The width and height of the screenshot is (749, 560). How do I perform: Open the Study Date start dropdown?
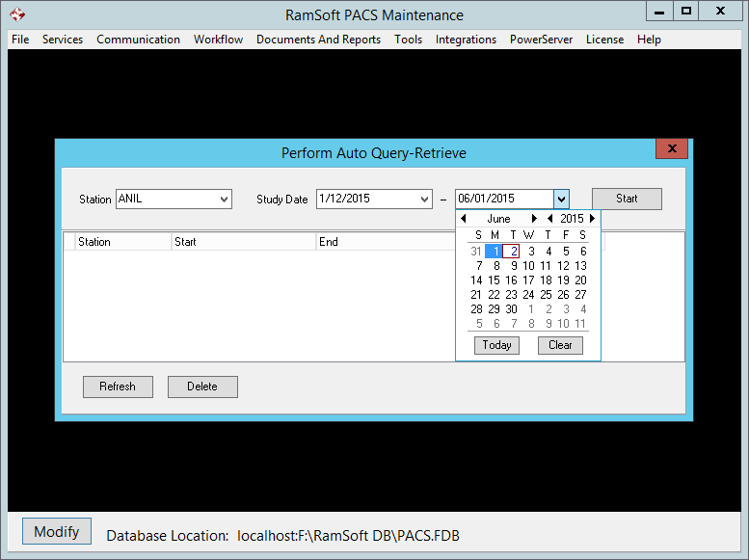[x=425, y=200]
